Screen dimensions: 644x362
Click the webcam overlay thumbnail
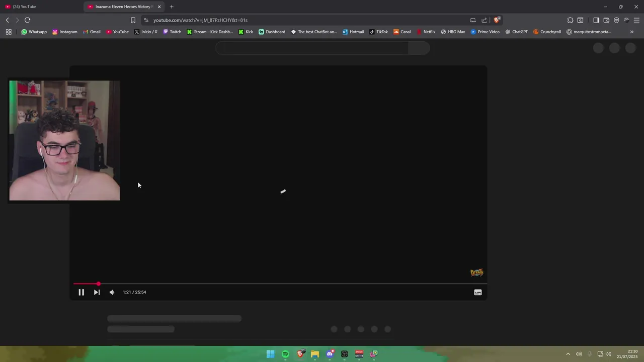pos(64,140)
